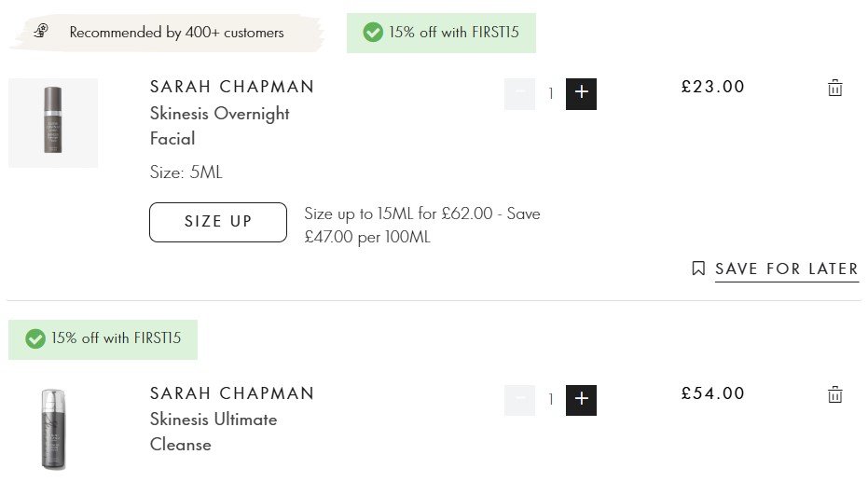Click the Recommended by 400+ customers icon
The image size is (868, 482).
click(41, 31)
